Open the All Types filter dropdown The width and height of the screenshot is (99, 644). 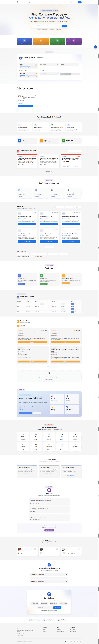(78, 207)
